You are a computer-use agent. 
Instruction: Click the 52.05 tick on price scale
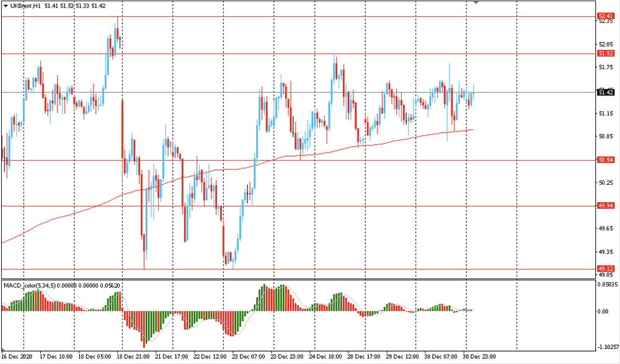coord(605,44)
